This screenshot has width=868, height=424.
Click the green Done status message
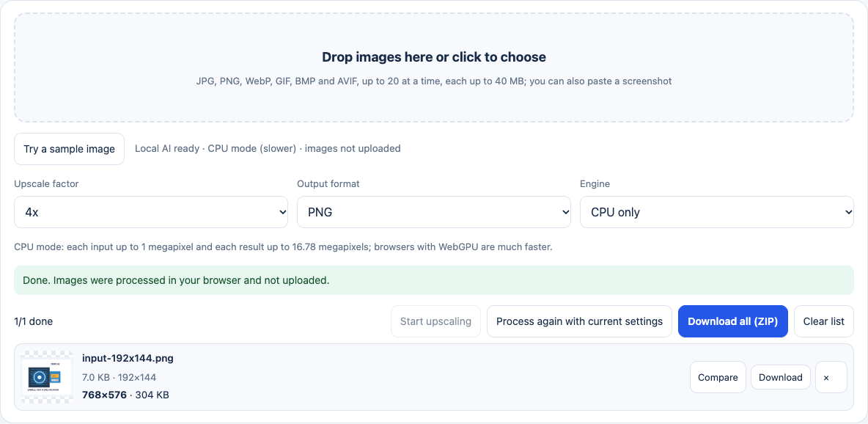point(434,280)
